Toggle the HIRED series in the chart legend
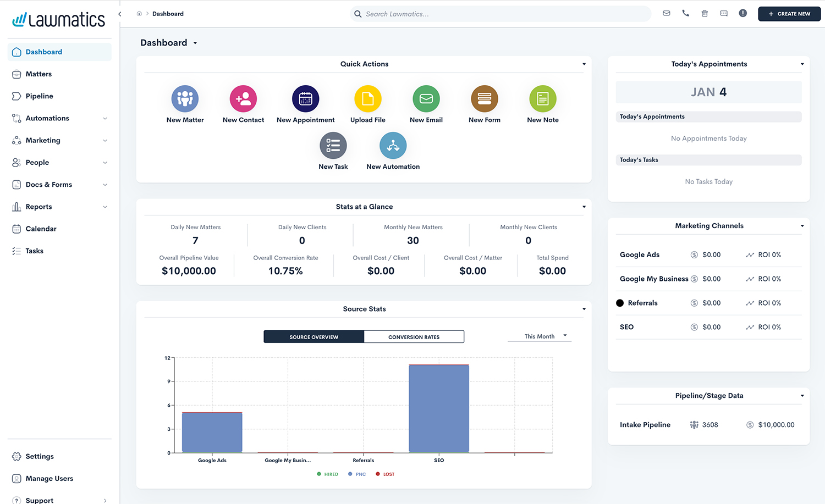Screen dimensions: 825x504 click(x=327, y=474)
